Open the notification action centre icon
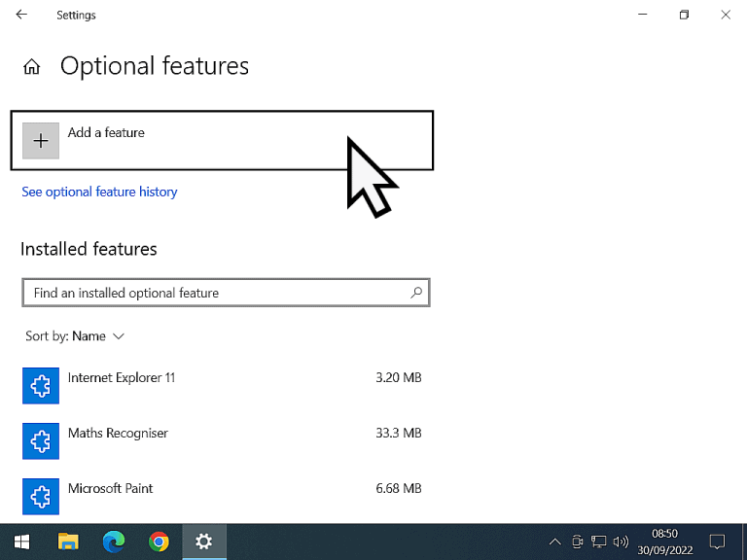Viewport: 747px width, 560px height. (x=717, y=542)
